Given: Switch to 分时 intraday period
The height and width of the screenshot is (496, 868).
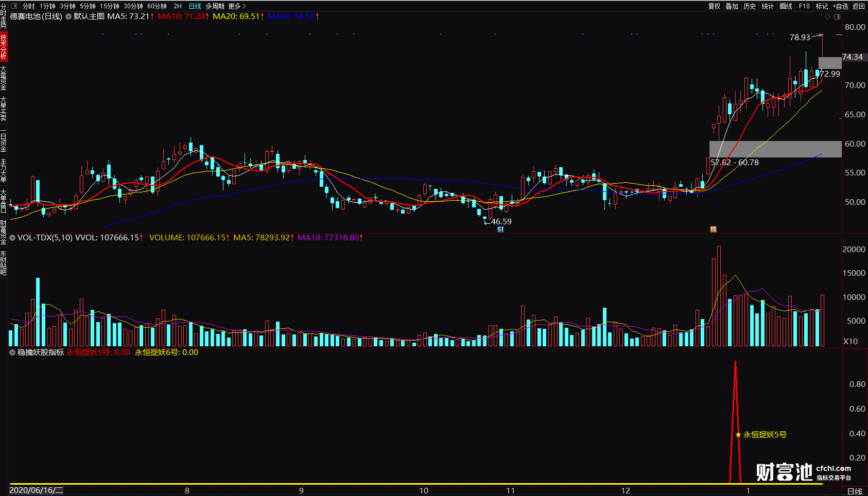Looking at the screenshot, I should pyautogui.click(x=29, y=6).
